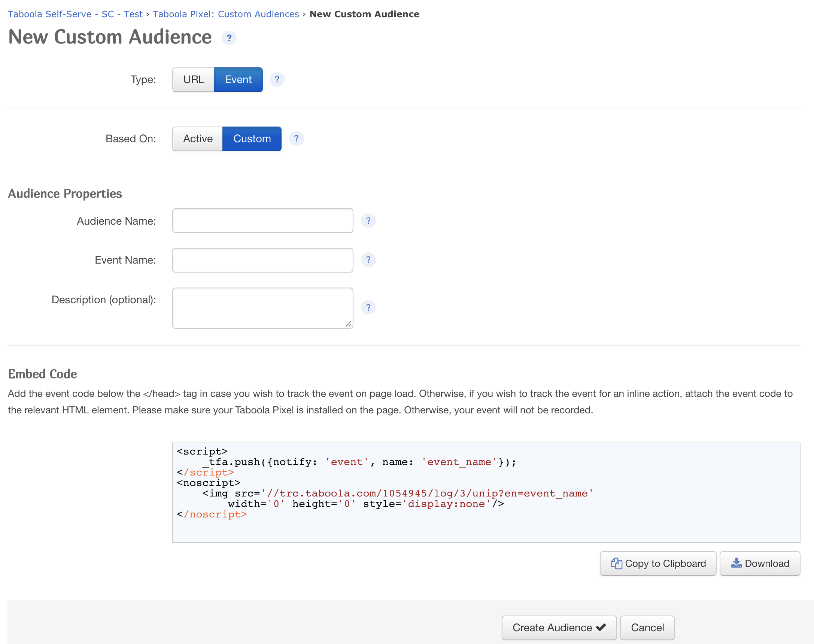814x644 pixels.
Task: Copy embed code to clipboard
Action: tap(658, 563)
